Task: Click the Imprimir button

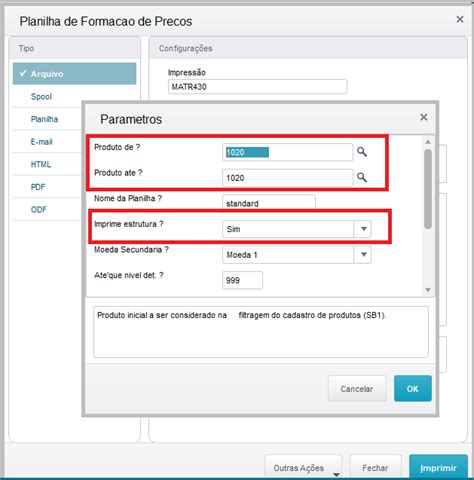Action: pyautogui.click(x=438, y=468)
